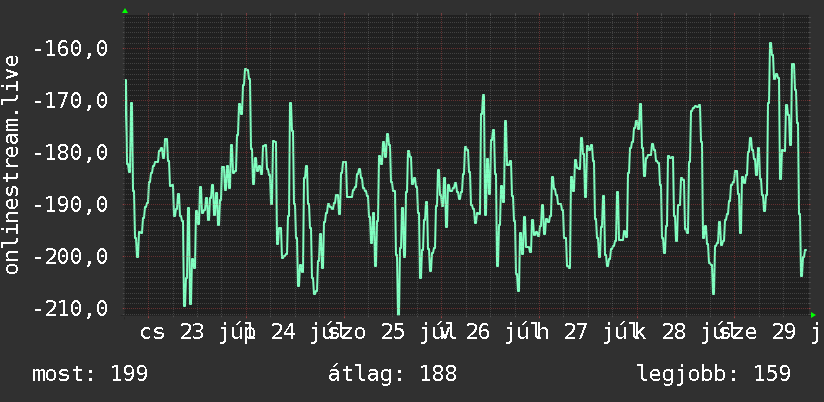Select the 'p 24' date tick label
The height and width of the screenshot is (402, 824).
coord(270,332)
